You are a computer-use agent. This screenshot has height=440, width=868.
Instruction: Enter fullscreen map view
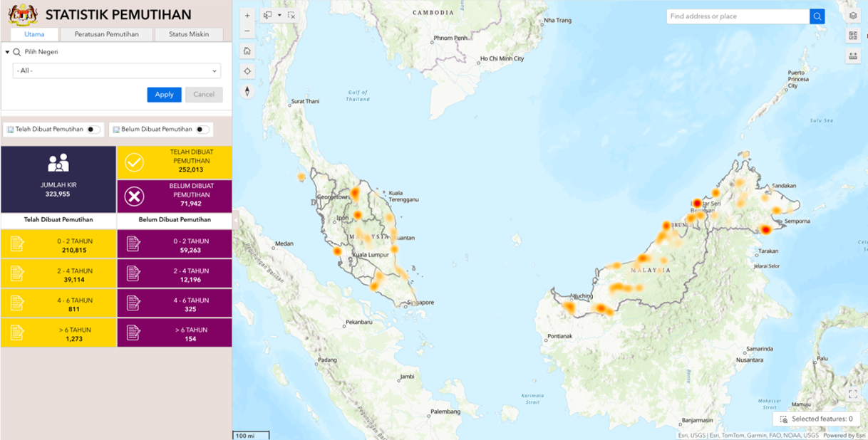(853, 394)
